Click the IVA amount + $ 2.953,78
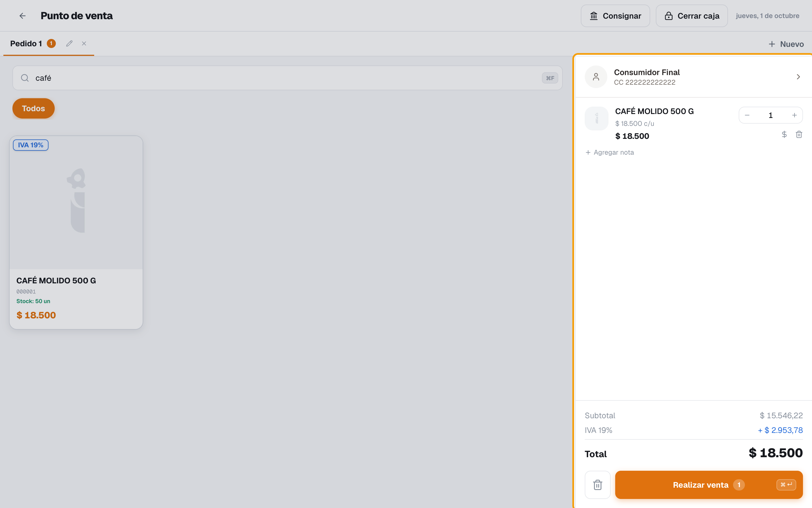 coord(780,430)
